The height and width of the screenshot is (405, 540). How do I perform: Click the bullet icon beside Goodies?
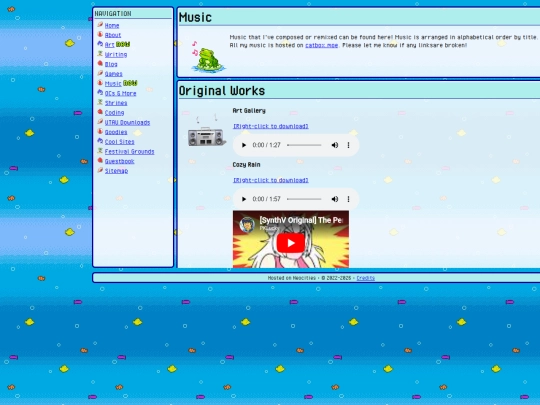[x=100, y=131]
